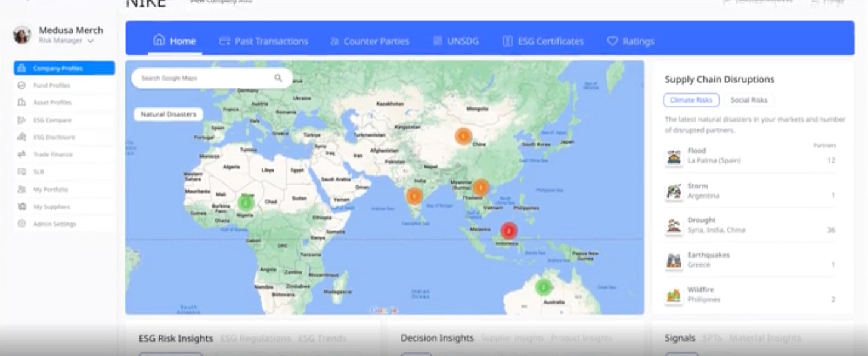Select the green map marker over Australia
Viewport: 868px width, 356px height.
543,287
